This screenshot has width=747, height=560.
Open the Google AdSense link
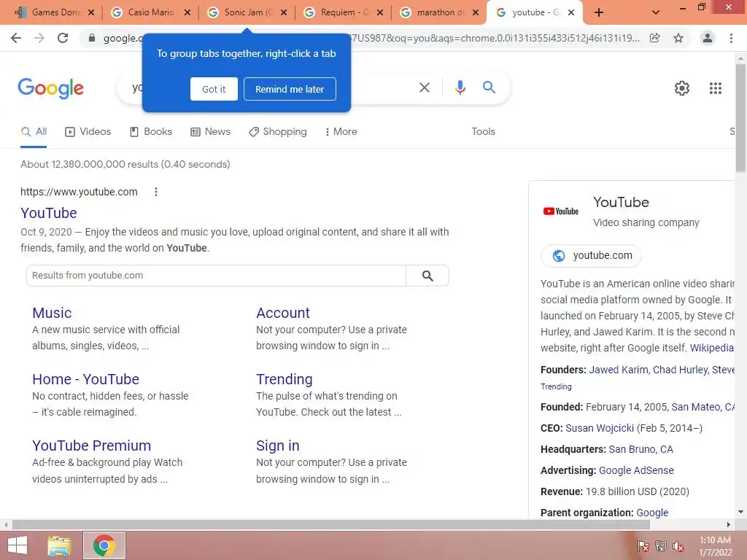pos(636,470)
